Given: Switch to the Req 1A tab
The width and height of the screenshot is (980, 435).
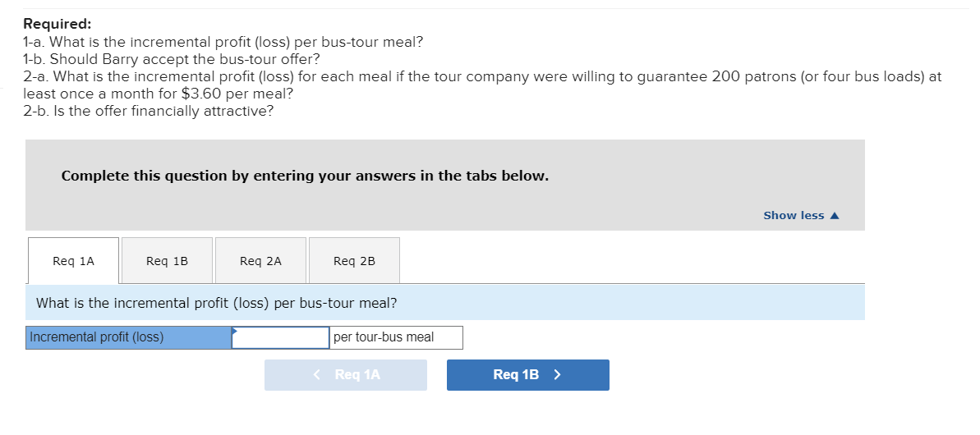Looking at the screenshot, I should click(73, 261).
